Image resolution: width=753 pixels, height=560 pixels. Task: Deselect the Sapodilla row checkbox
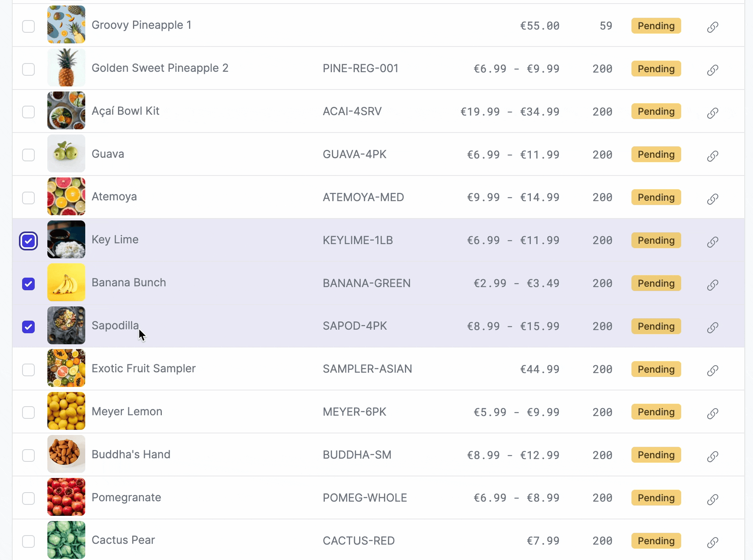click(28, 327)
